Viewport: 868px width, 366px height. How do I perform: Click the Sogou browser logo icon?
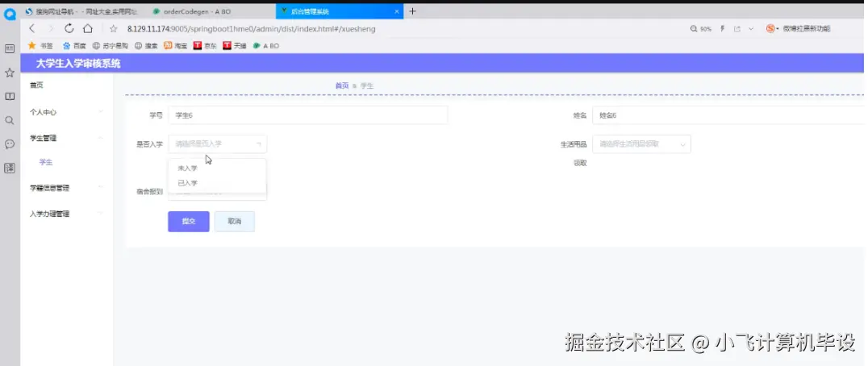pyautogui.click(x=10, y=15)
